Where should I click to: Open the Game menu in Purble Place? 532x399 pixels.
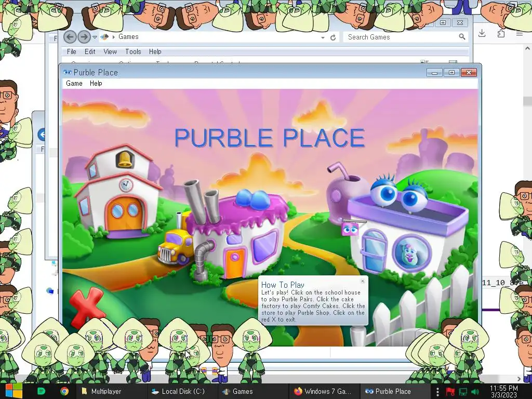click(74, 84)
